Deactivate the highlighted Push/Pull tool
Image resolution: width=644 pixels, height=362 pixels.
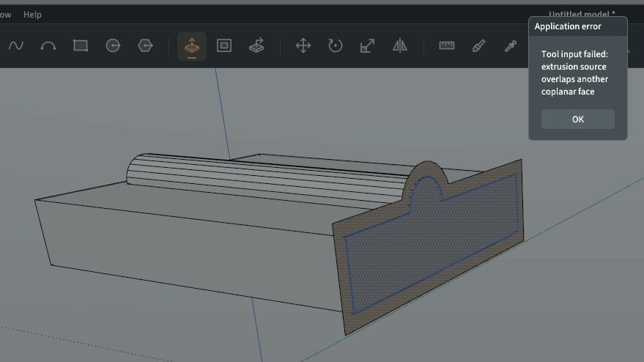coord(192,46)
